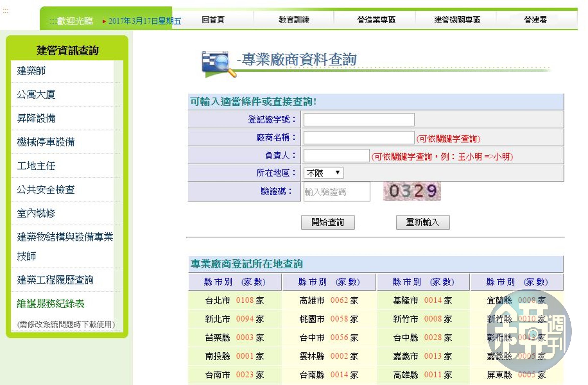Expand the 所在地區 dropdown showing 不限
This screenshot has height=385, width=588.
323,173
